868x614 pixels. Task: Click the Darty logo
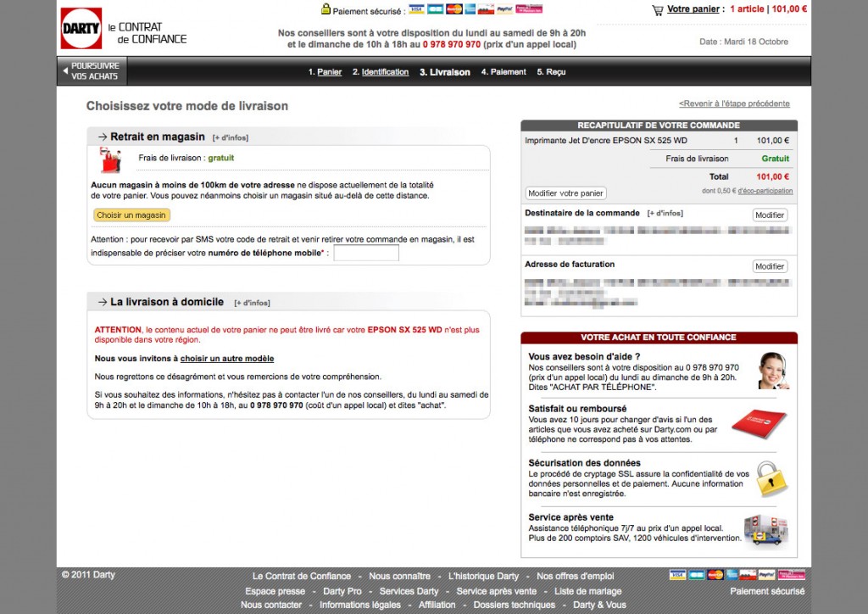[x=81, y=28]
